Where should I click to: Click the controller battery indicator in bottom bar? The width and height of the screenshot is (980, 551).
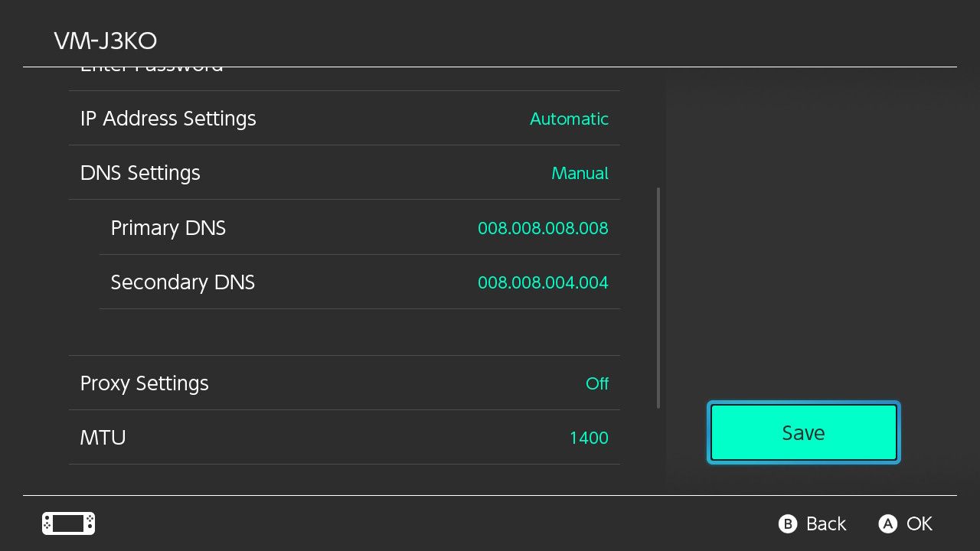click(x=67, y=523)
